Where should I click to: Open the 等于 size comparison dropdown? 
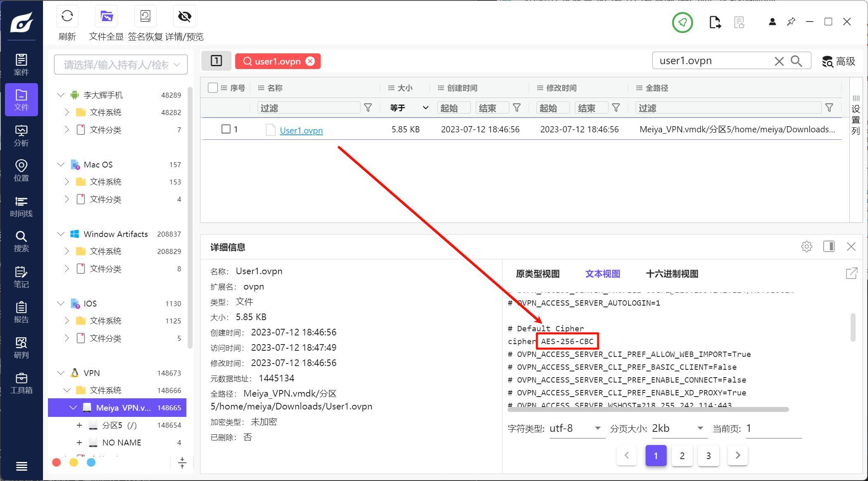point(408,108)
